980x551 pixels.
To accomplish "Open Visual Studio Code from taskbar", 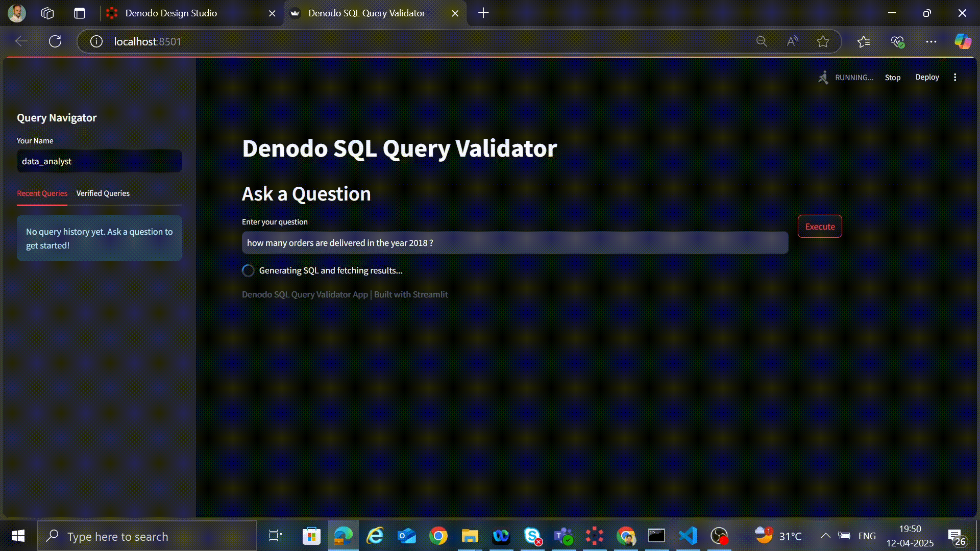I will 688,536.
